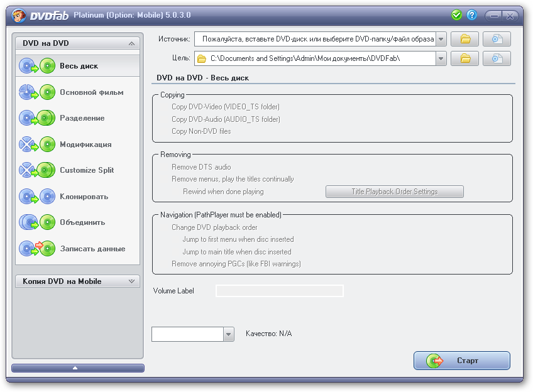The image size is (533, 392).
Task: Click the Volume Label text field
Action: click(280, 291)
